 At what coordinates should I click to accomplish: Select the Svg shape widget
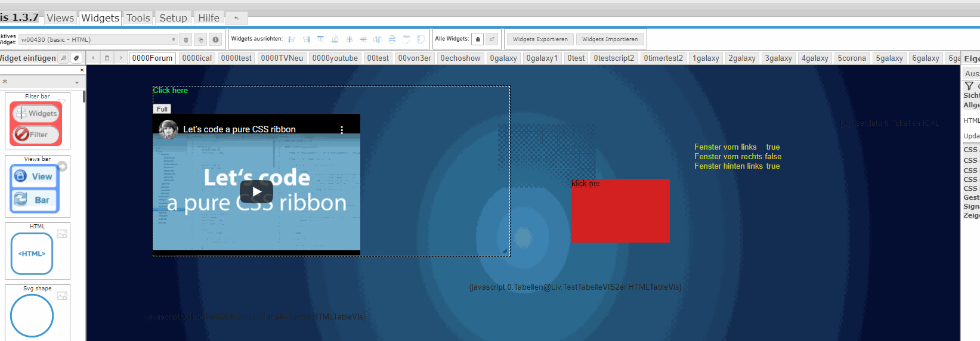tap(37, 312)
